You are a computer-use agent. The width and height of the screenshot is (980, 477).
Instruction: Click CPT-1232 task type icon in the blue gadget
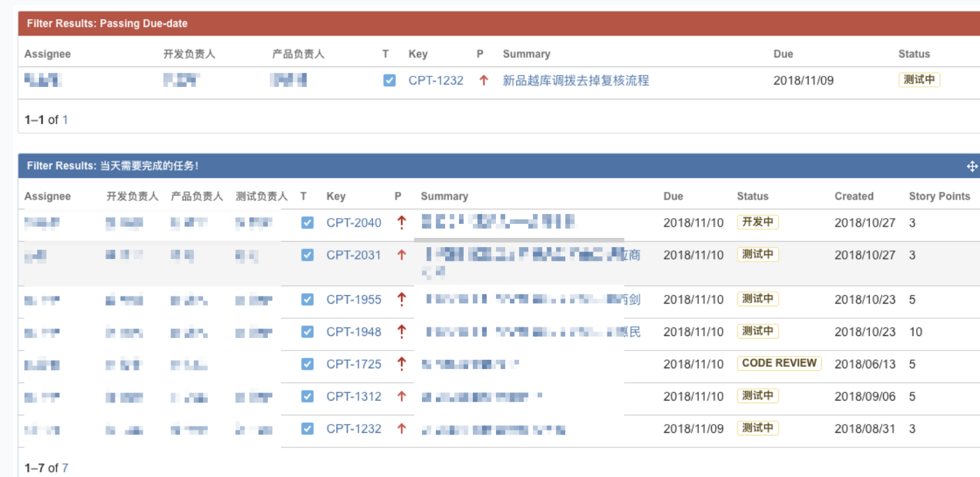pos(307,428)
